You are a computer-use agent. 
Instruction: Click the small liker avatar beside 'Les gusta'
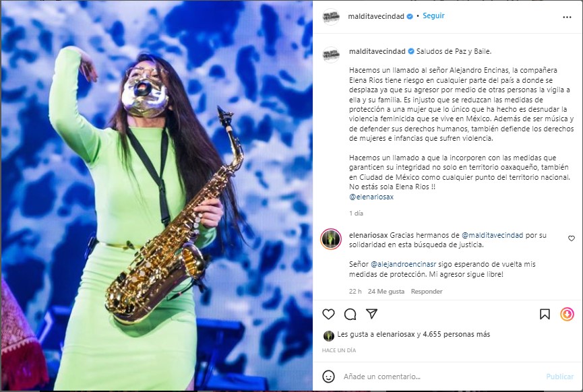coord(328,335)
